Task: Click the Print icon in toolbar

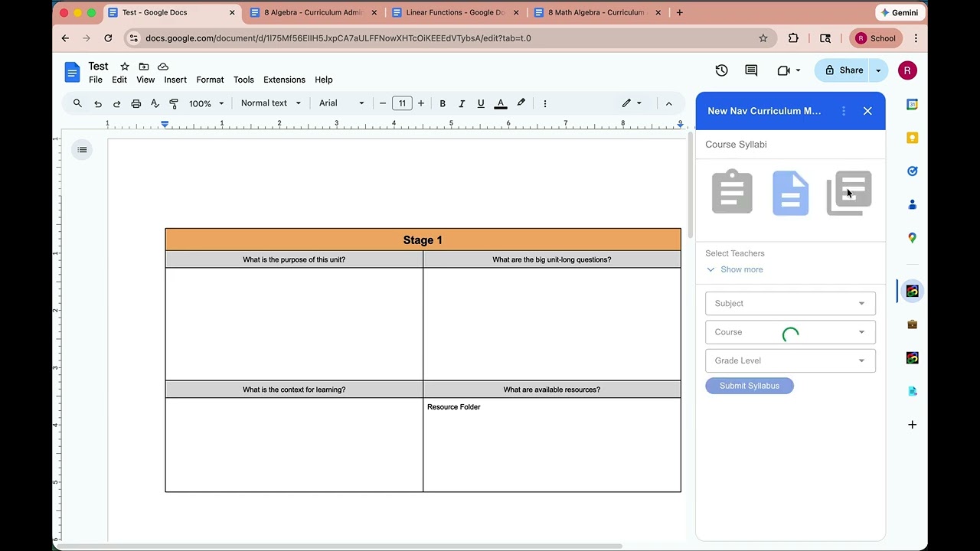Action: pyautogui.click(x=136, y=103)
